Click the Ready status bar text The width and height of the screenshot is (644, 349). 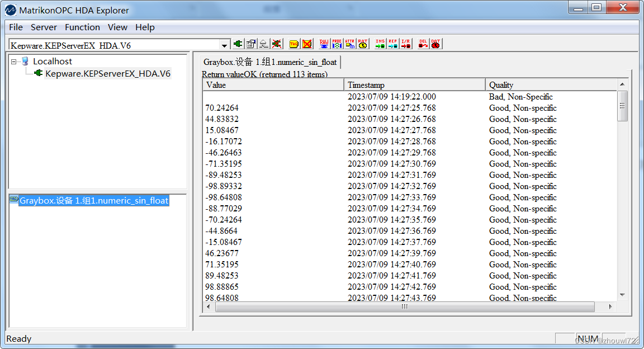click(x=19, y=339)
